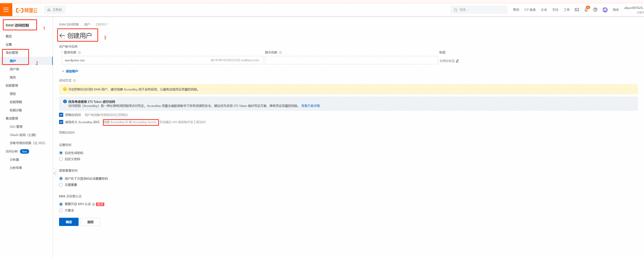The width and height of the screenshot is (644, 258).
Task: Click help icon next to 登录名称
Action: [x=79, y=53]
